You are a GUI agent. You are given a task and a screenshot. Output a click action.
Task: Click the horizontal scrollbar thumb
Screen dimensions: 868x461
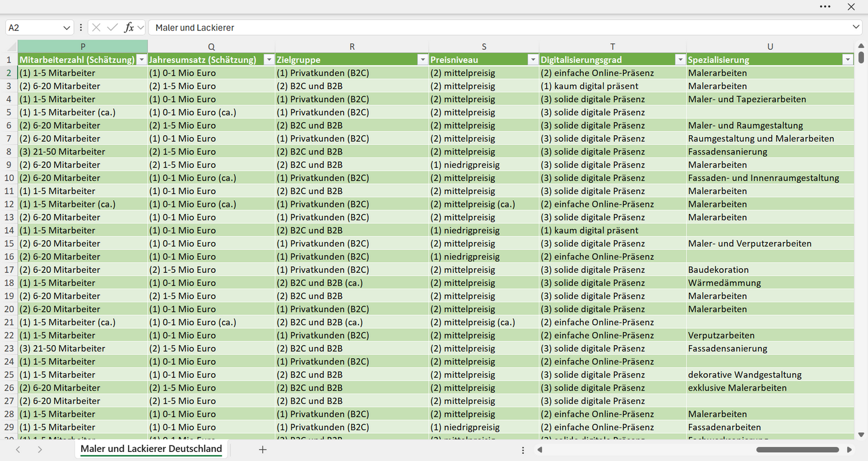(x=798, y=450)
